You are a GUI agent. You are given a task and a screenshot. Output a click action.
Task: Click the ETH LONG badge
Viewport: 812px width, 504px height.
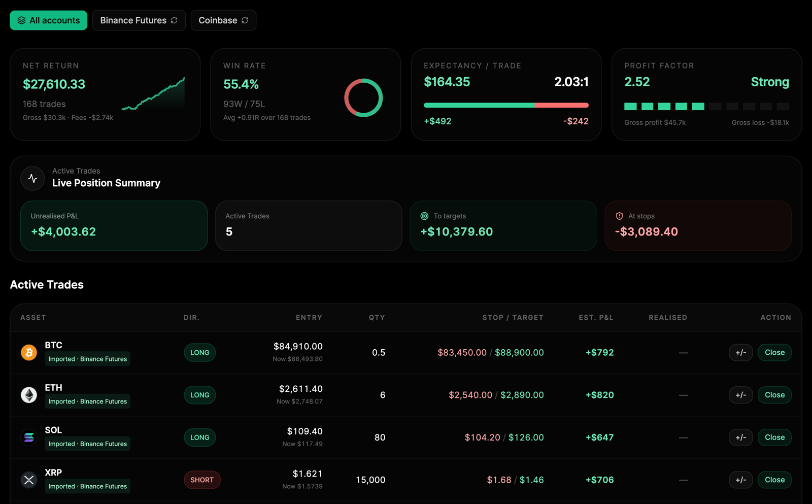(x=200, y=395)
